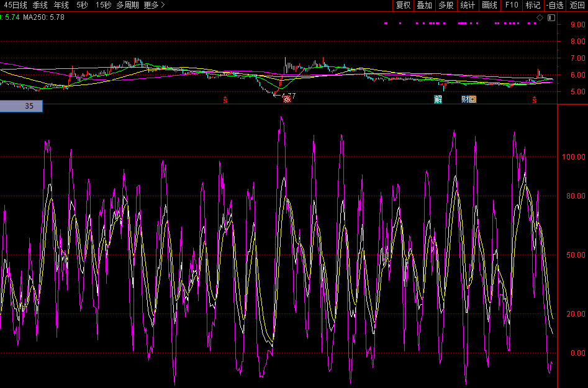The width and height of the screenshot is (588, 388).
Task: Click the 叠加 overlay button
Action: (424, 5)
